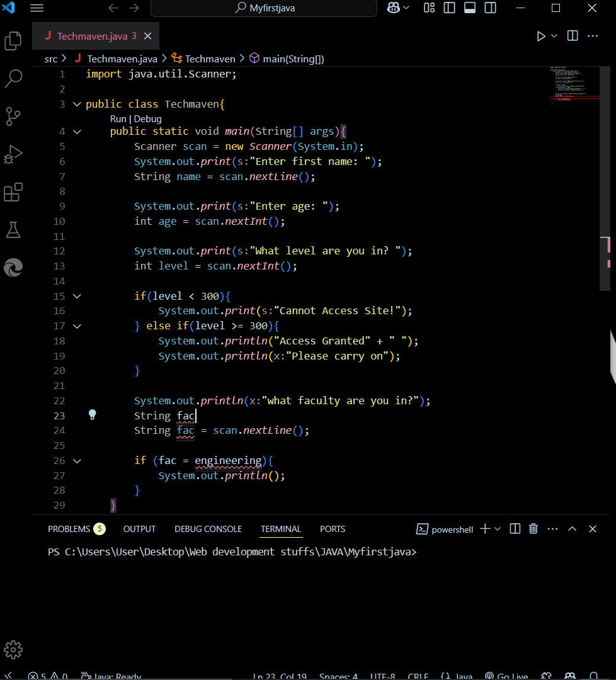Kill the terminal with the trash icon
The image size is (616, 680).
533,529
